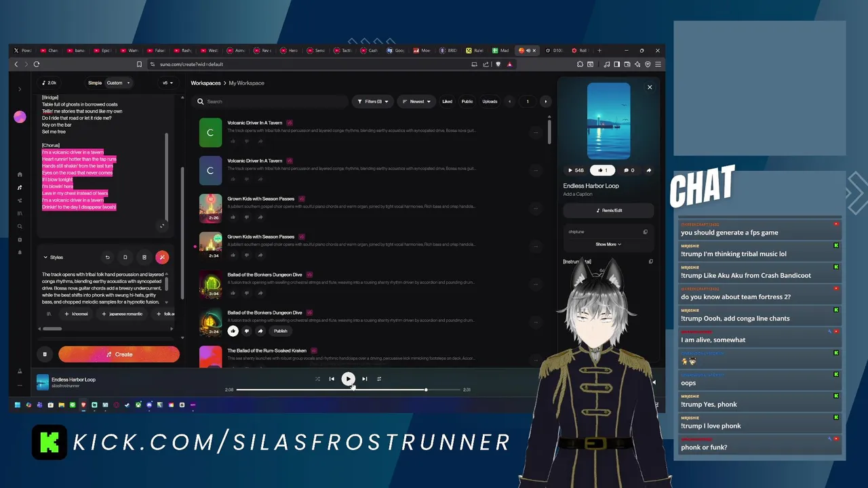The image size is (868, 488).
Task: Toggle like on Endless Harbor Loop
Action: pyautogui.click(x=602, y=170)
